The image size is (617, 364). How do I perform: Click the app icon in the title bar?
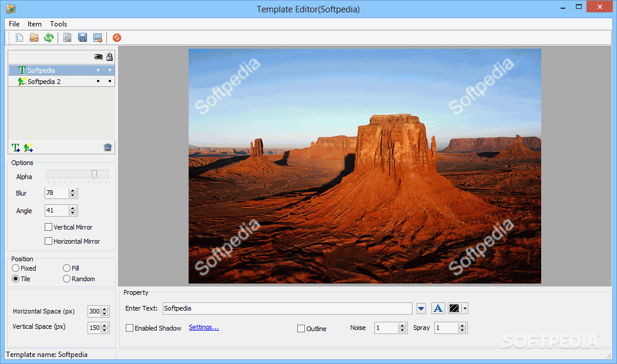click(11, 9)
